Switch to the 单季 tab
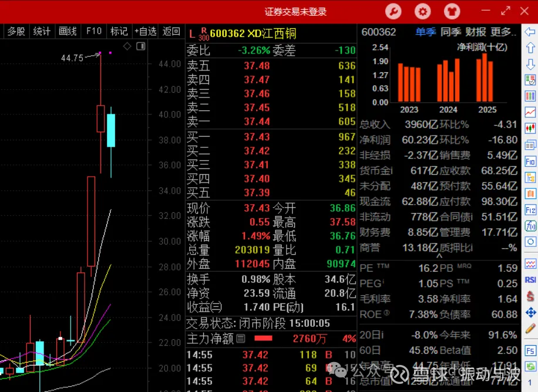Viewport: 538px width, 392px height. tap(425, 32)
